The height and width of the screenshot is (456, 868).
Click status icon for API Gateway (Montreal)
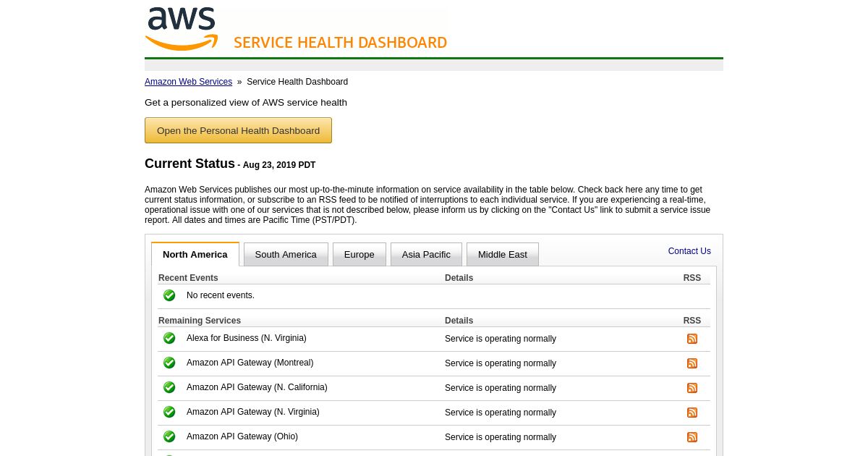169,363
